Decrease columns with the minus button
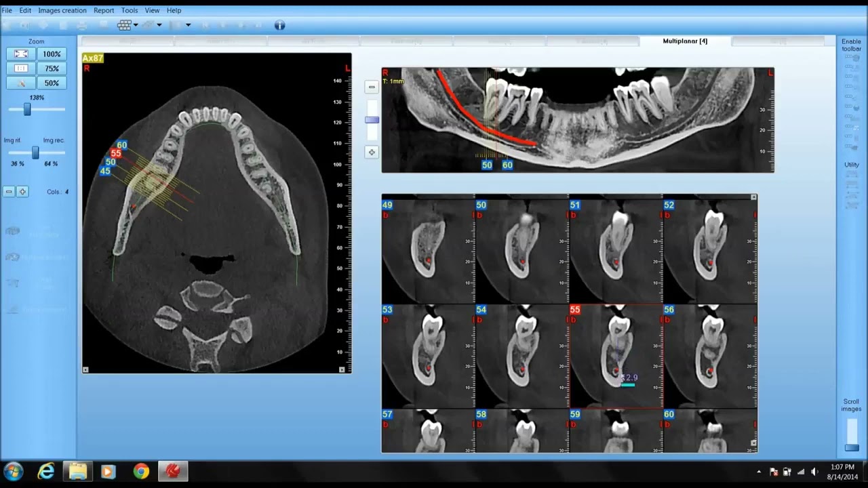This screenshot has width=868, height=488. click(9, 192)
